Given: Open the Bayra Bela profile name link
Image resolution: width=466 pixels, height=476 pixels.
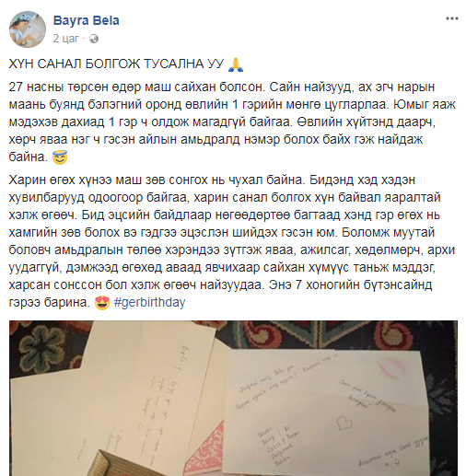Looking at the screenshot, I should pyautogui.click(x=87, y=20).
